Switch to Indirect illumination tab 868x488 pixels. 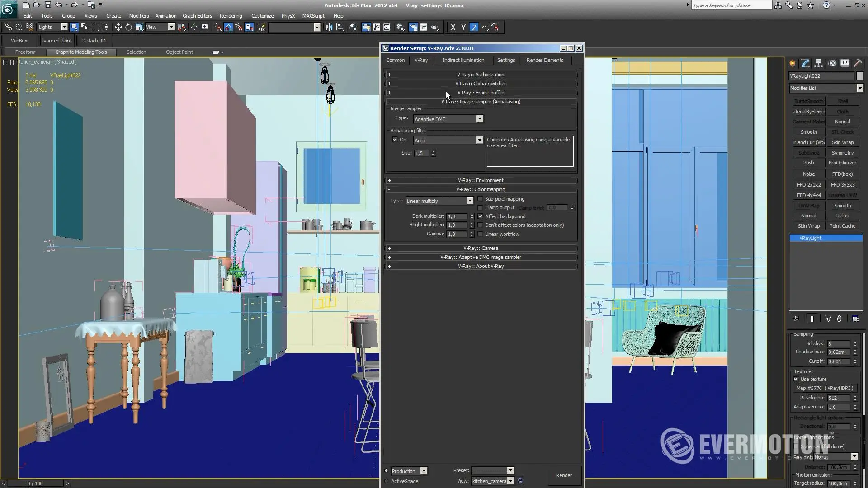pos(463,60)
